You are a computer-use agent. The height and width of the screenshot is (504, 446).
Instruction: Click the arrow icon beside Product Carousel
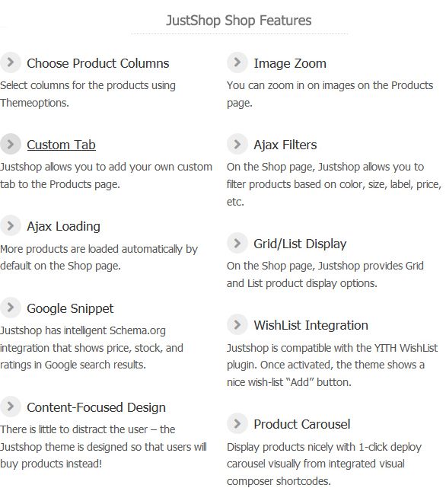click(237, 423)
